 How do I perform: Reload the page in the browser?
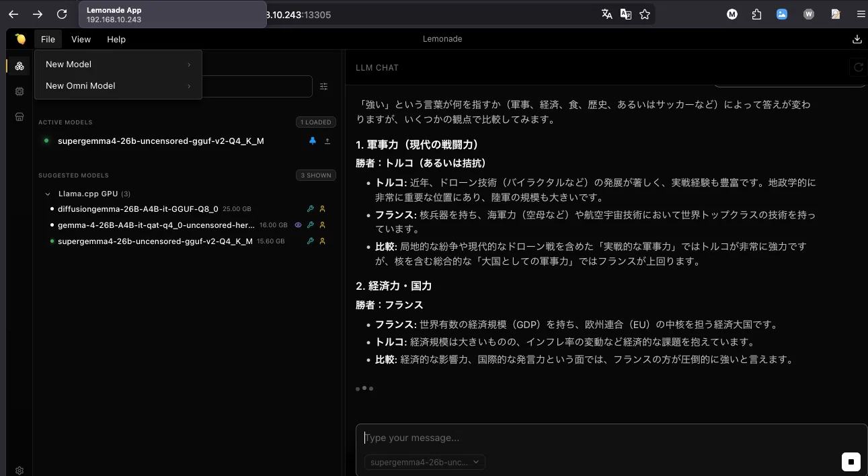pyautogui.click(x=62, y=14)
